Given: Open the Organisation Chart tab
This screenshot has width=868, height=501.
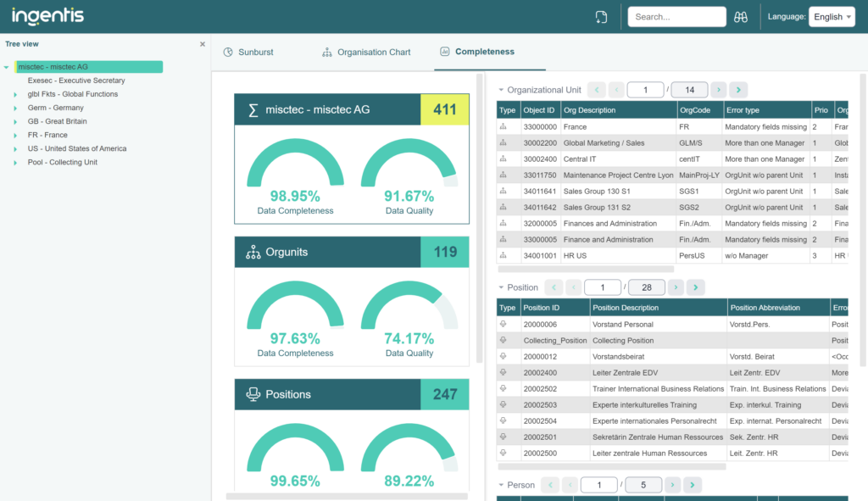Looking at the screenshot, I should (x=366, y=53).
